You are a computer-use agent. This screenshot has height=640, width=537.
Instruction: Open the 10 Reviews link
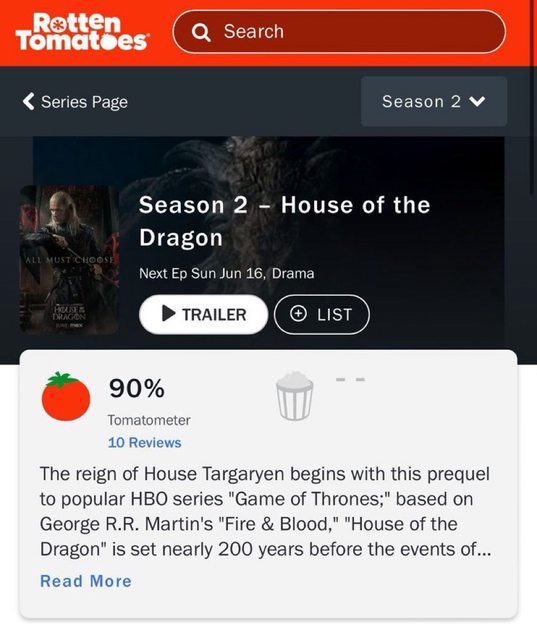[x=144, y=442]
